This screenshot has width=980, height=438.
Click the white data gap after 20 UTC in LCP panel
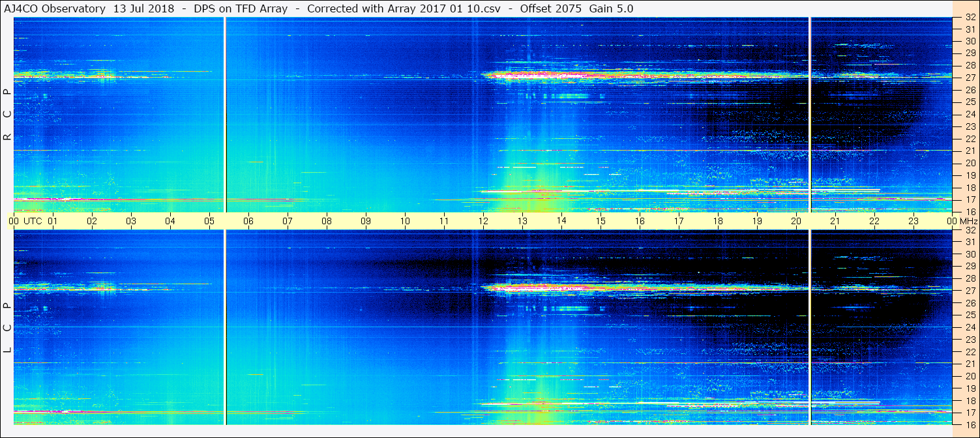[810, 327]
